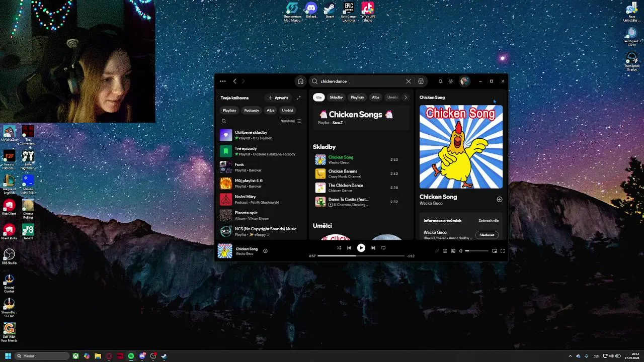Click the chicken dance search field

tap(361, 81)
